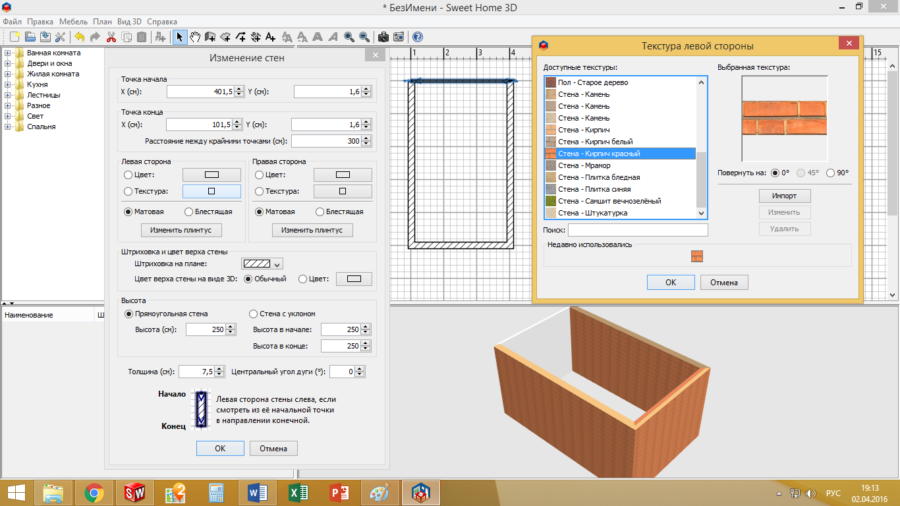Viewport: 900px width, 506px height.
Task: Click right side Изменить плинтус button
Action: (x=312, y=230)
